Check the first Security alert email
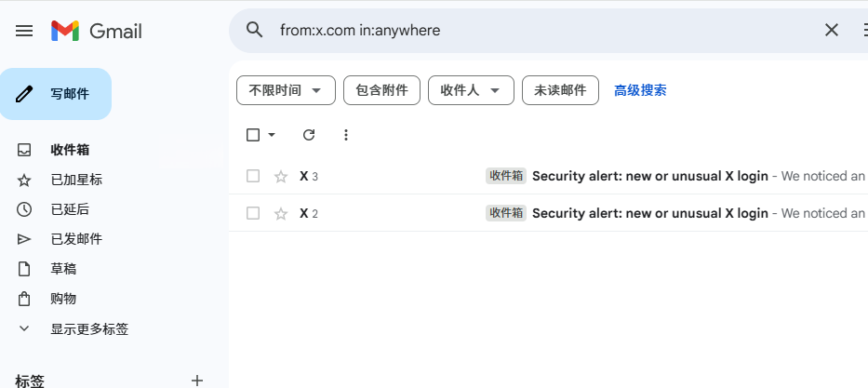The image size is (868, 388). tap(253, 176)
